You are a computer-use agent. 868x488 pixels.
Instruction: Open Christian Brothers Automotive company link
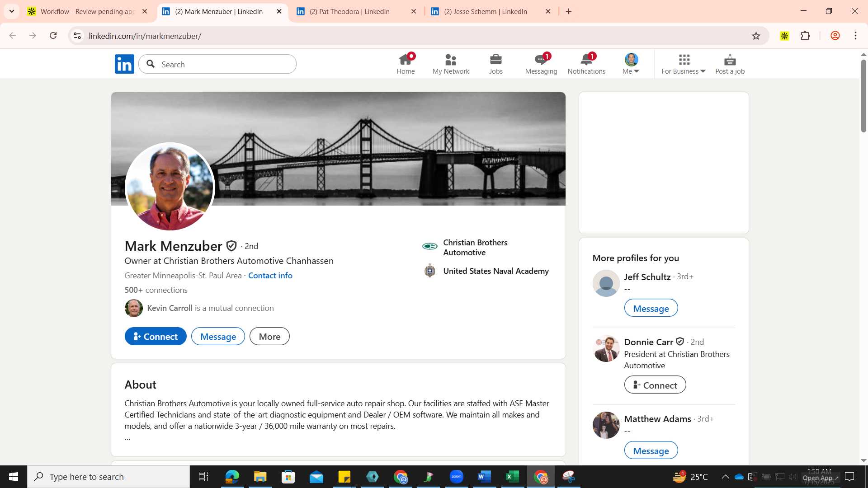[x=475, y=248]
